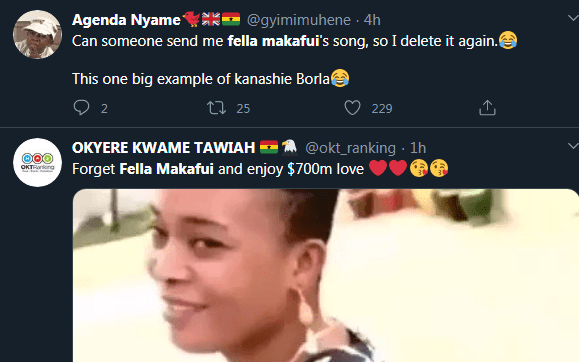Select the bold fella makafui search term
Viewport: 579px width, 362px height.
coord(273,41)
